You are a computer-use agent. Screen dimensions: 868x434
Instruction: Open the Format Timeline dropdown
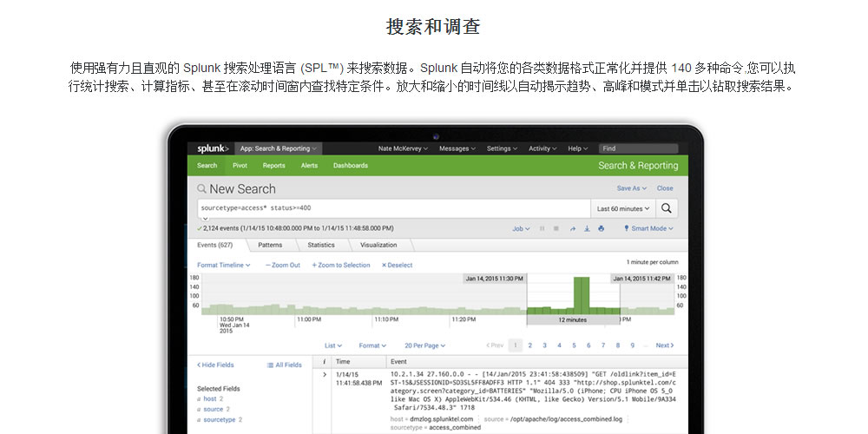coord(224,265)
